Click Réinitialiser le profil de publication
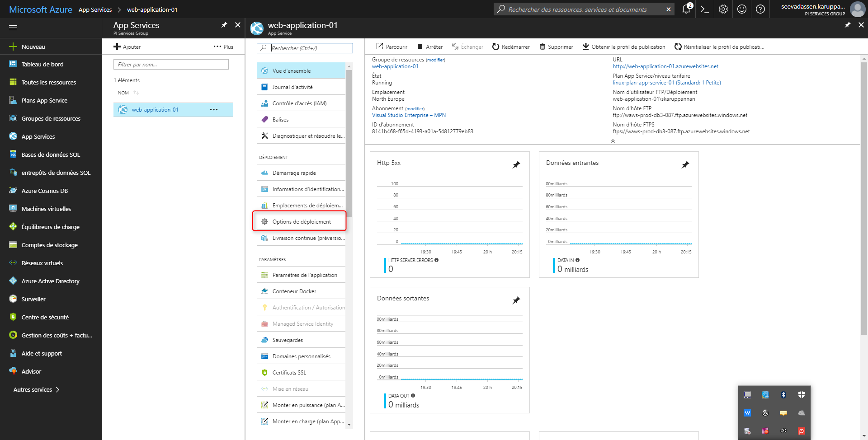Image resolution: width=868 pixels, height=440 pixels. (x=719, y=47)
